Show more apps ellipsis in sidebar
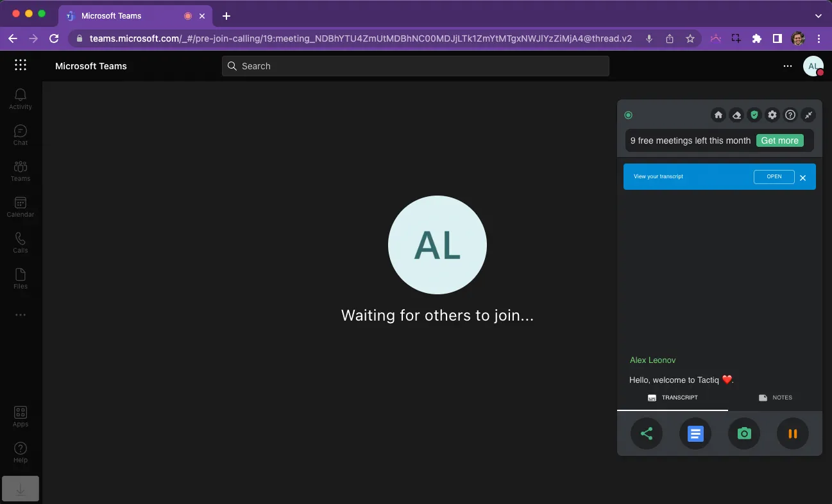 point(21,315)
